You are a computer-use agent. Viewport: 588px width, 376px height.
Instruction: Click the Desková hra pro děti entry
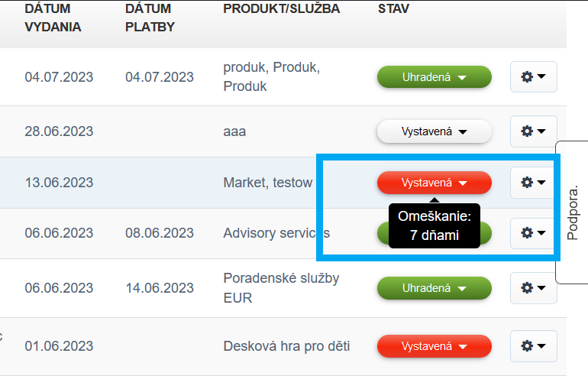286,346
